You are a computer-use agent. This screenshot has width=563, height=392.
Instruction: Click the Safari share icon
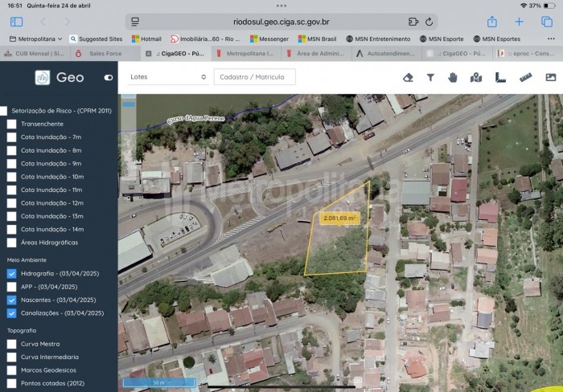[492, 22]
